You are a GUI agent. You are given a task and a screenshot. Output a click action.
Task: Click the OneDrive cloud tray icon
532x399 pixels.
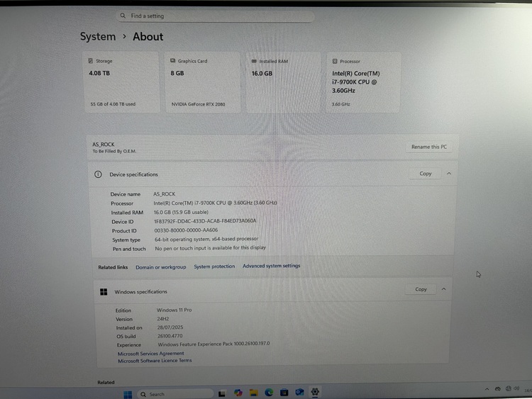coord(497,389)
